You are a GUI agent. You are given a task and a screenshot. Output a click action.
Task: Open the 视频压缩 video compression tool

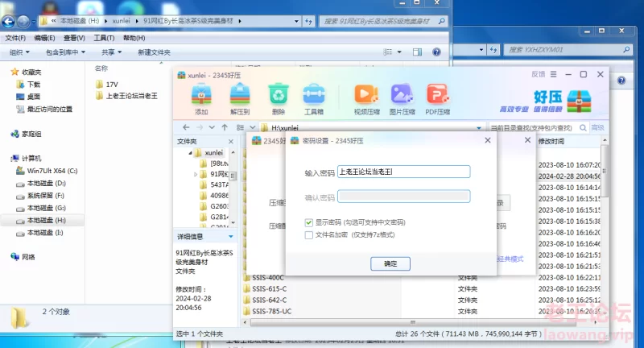coord(366,99)
